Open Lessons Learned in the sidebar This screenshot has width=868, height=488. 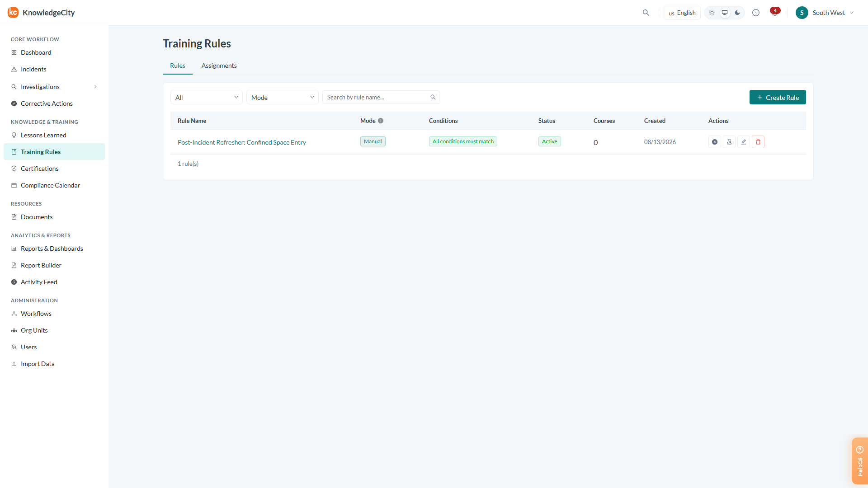click(x=54, y=135)
